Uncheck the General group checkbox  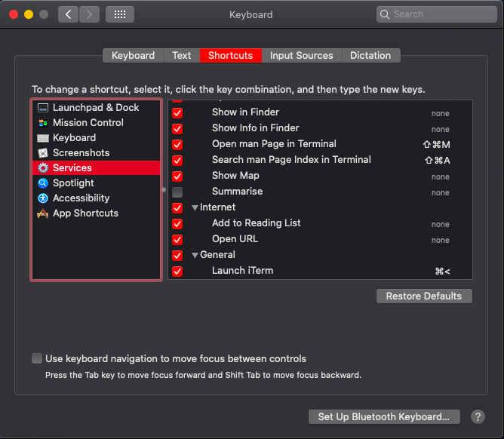point(177,256)
